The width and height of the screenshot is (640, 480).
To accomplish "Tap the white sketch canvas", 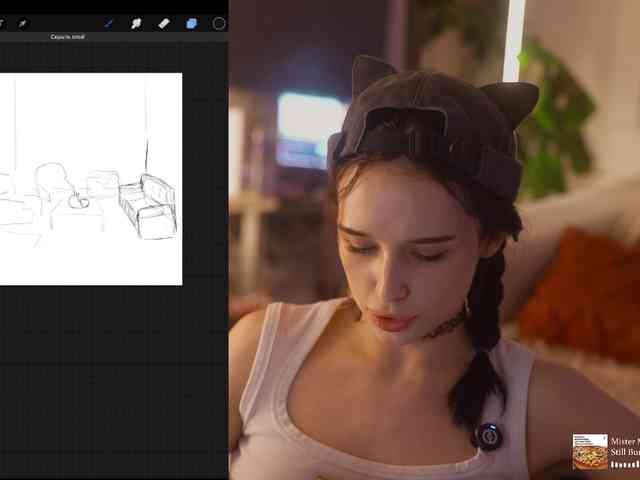I will 91,179.
